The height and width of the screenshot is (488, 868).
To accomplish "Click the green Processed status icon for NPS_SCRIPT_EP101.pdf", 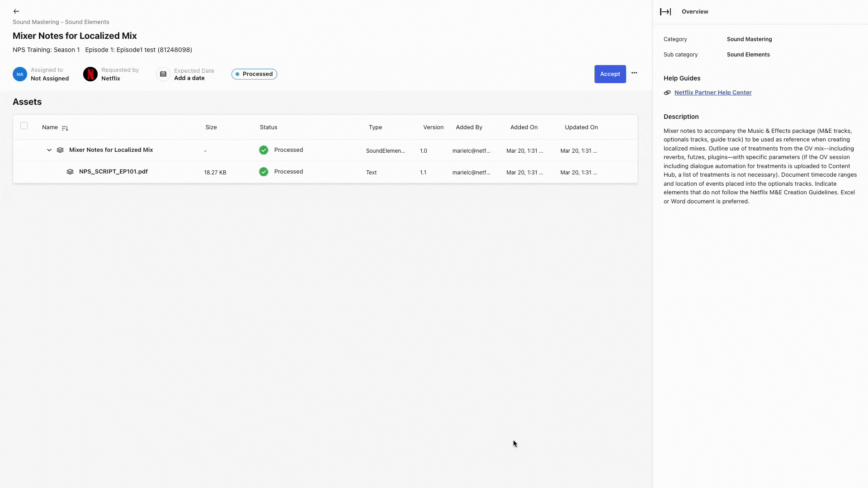I will (264, 172).
